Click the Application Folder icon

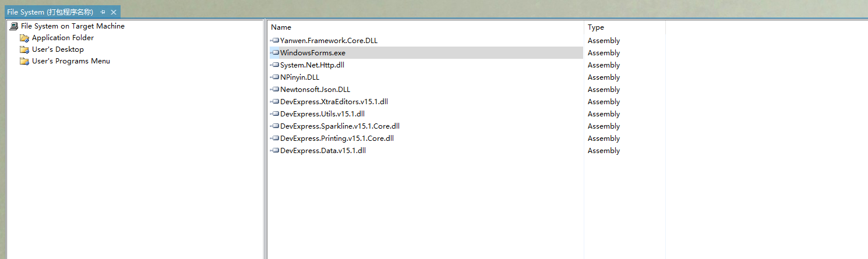(x=24, y=38)
